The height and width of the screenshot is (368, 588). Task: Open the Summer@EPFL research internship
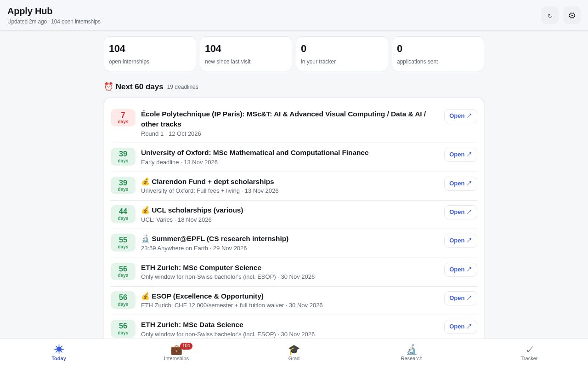(x=460, y=241)
